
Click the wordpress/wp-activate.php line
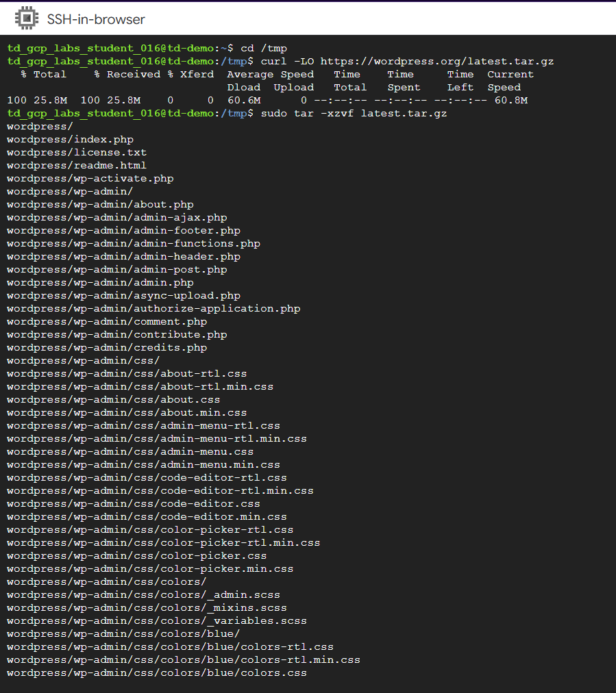coord(90,179)
